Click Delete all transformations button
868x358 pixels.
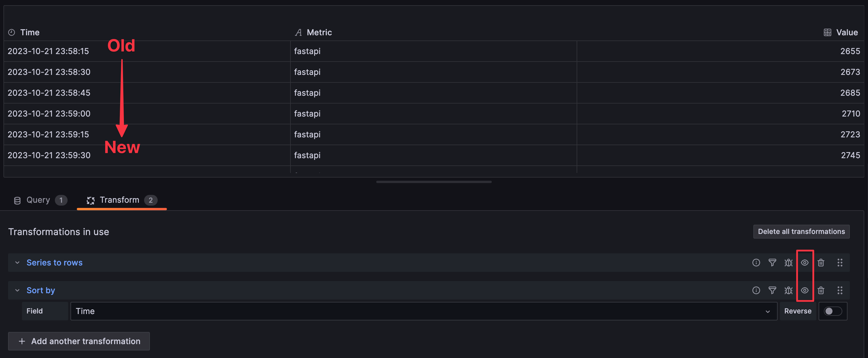[801, 231]
